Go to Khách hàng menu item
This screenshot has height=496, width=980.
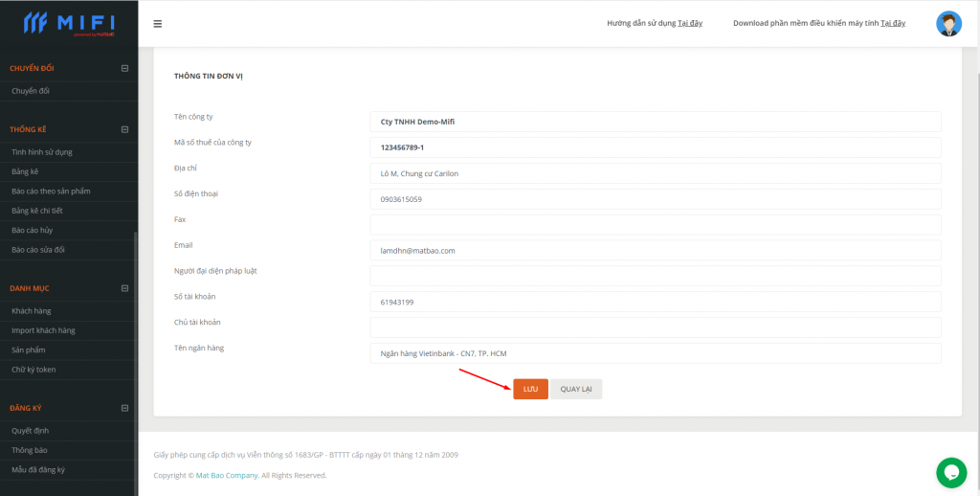click(x=32, y=311)
